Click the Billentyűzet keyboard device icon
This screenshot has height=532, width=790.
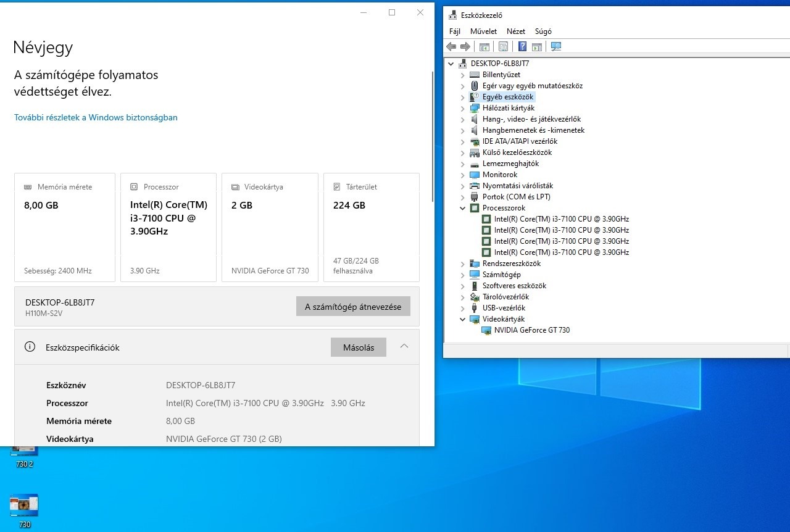475,75
